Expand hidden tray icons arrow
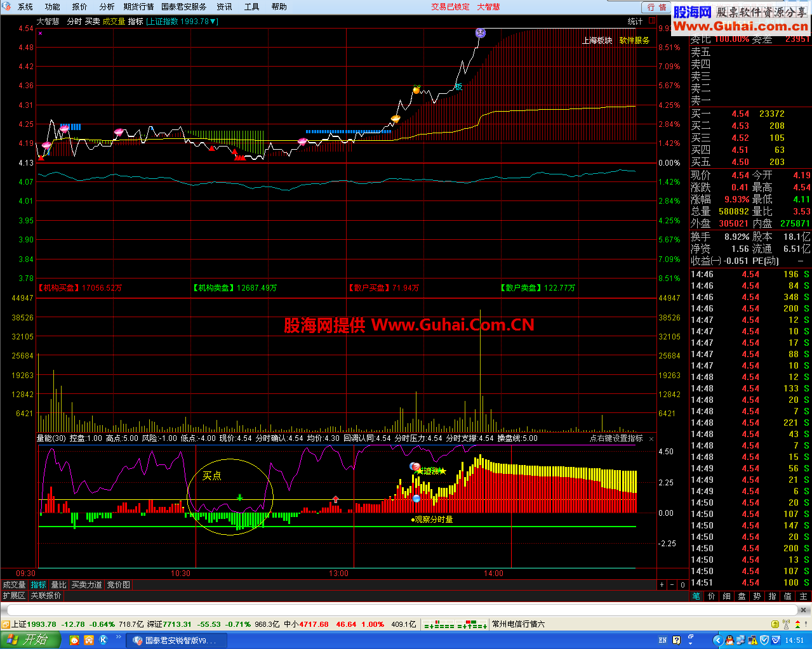This screenshot has height=649, width=812. click(719, 640)
